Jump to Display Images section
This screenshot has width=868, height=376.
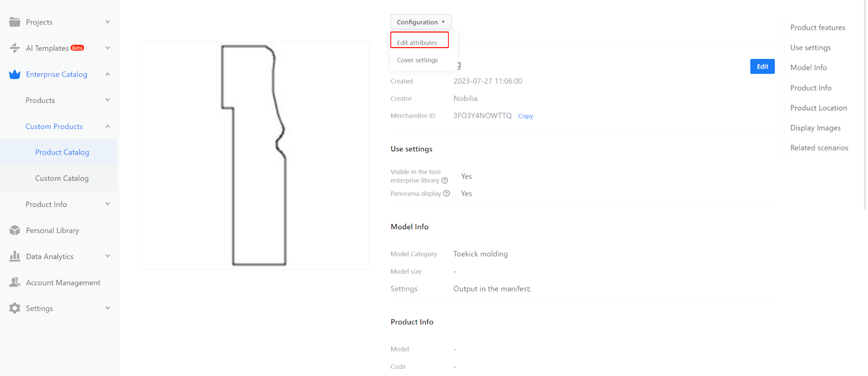815,128
